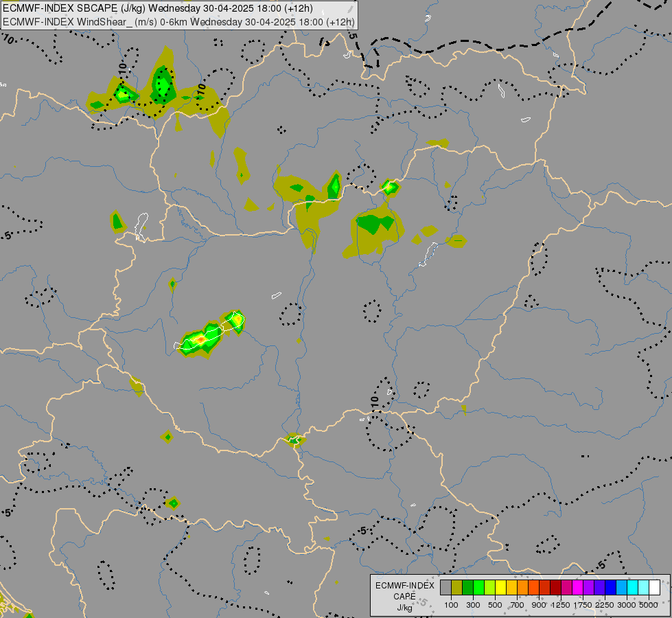This screenshot has height=618, width=672.
Task: Click the golden amber legend swatch
Action: click(511, 588)
